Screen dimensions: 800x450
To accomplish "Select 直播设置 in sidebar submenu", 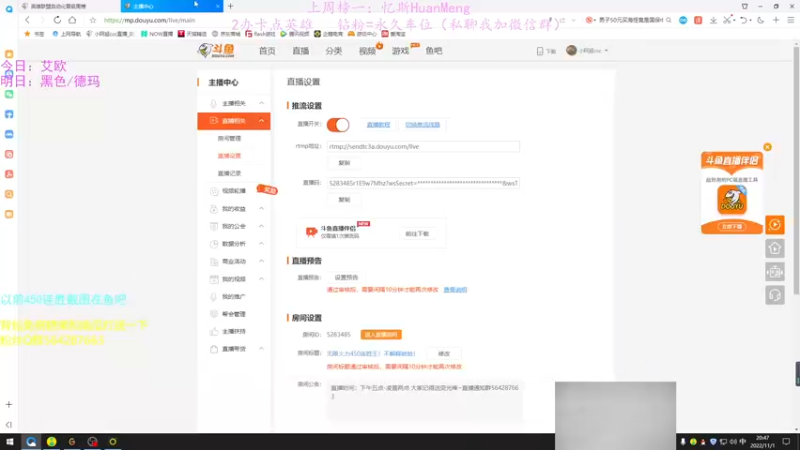I will [x=229, y=156].
